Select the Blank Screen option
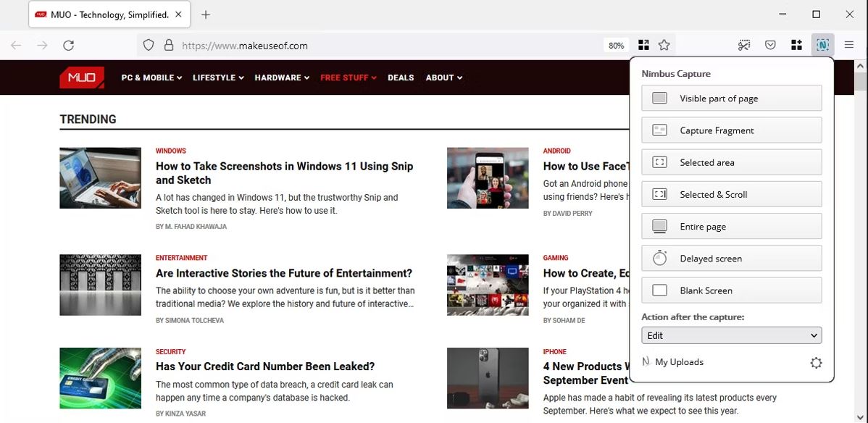868x423 pixels. tap(731, 290)
